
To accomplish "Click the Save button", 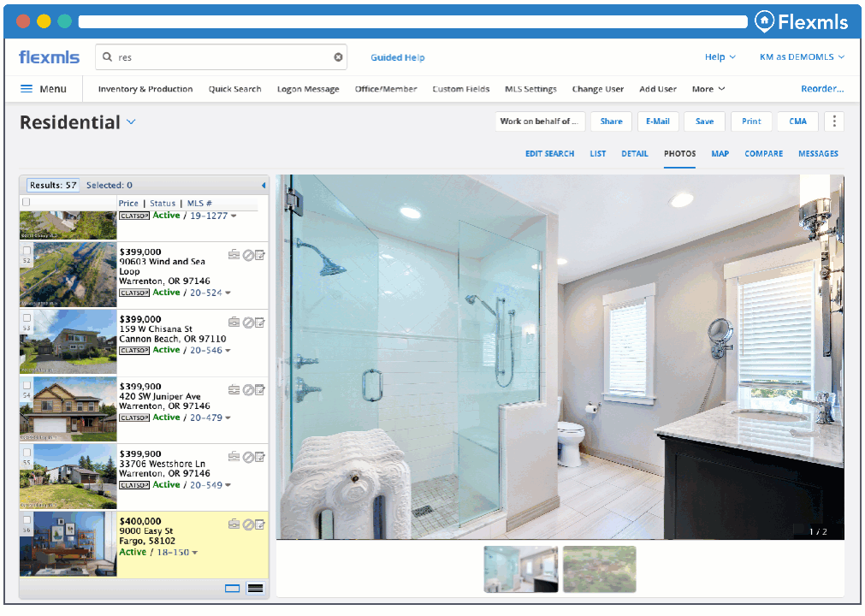I will (x=704, y=121).
